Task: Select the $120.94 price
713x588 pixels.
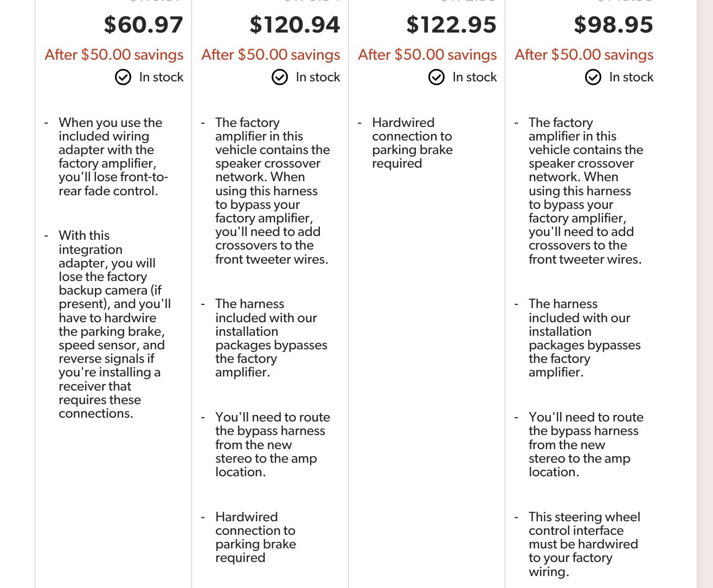Action: pos(295,25)
